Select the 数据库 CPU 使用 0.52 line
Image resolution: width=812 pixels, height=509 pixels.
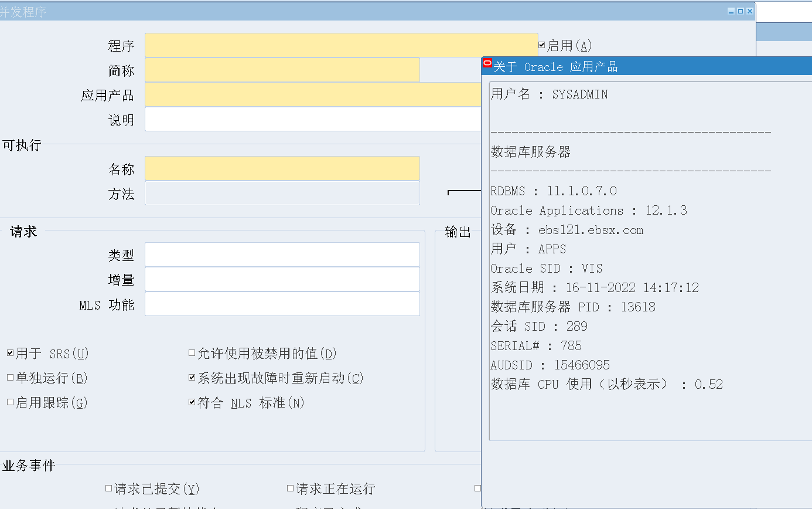pos(607,384)
